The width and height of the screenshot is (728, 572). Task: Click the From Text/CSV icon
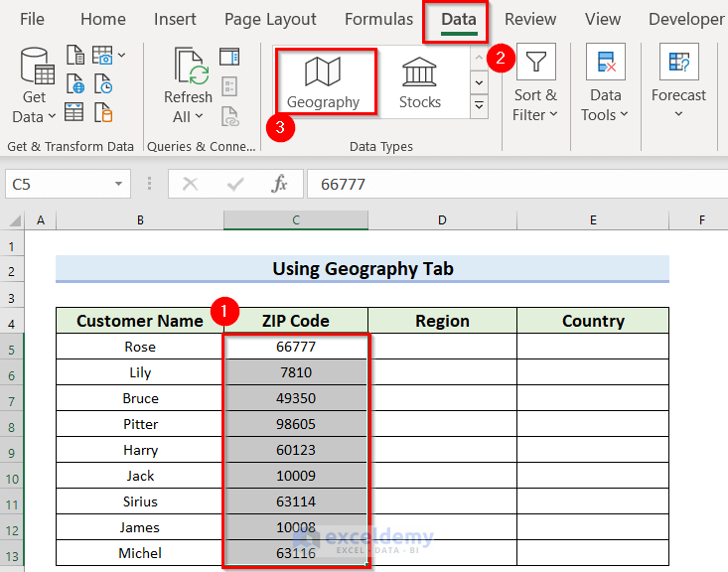coord(75,55)
